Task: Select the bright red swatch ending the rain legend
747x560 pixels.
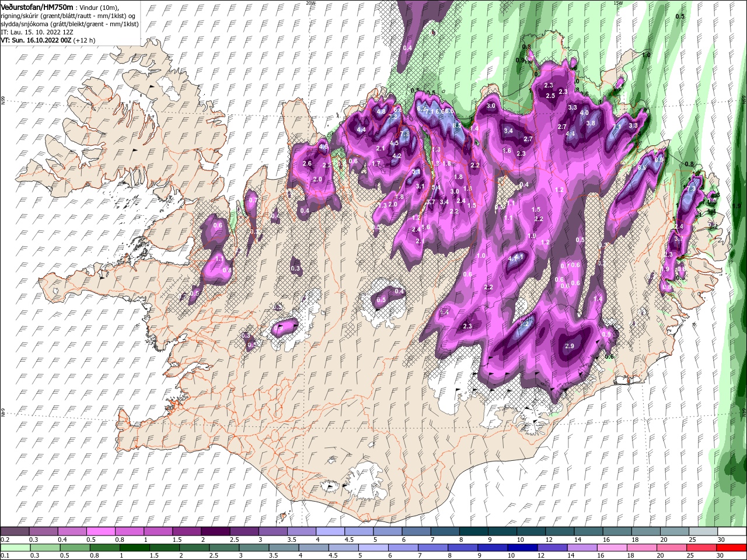Action: point(732,548)
